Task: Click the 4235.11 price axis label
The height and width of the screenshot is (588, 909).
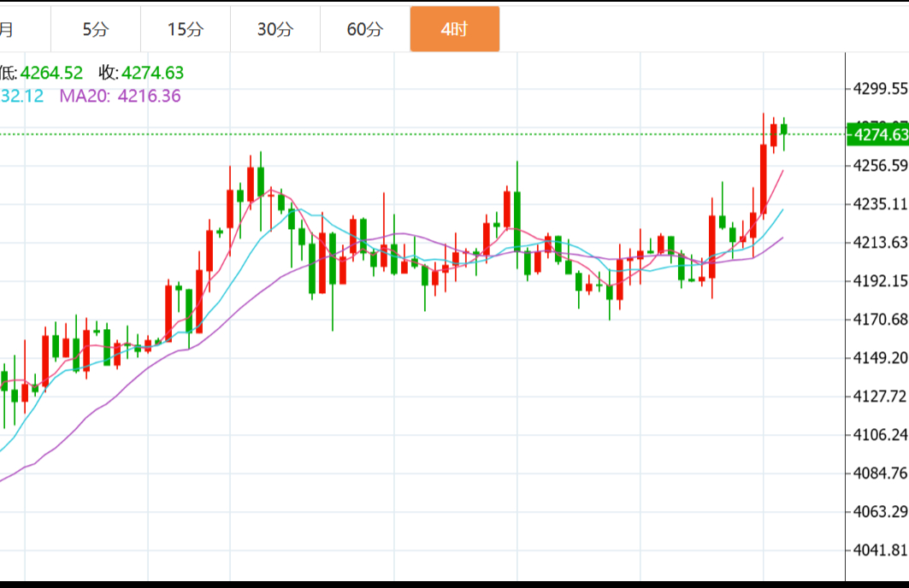Action: 880,203
